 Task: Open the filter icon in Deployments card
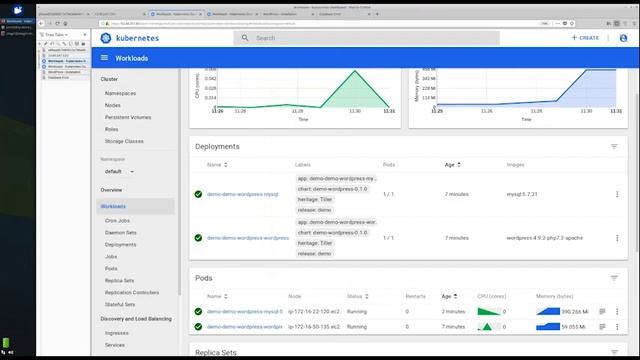click(x=614, y=147)
